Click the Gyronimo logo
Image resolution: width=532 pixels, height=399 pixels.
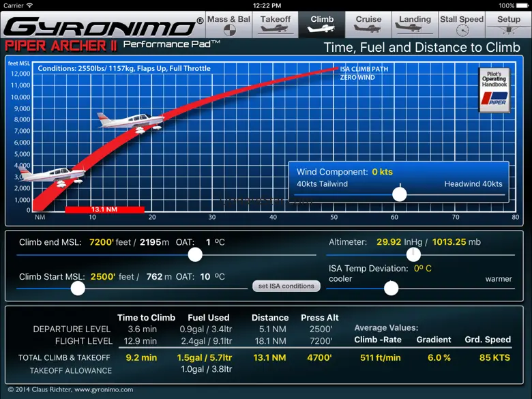(x=102, y=27)
